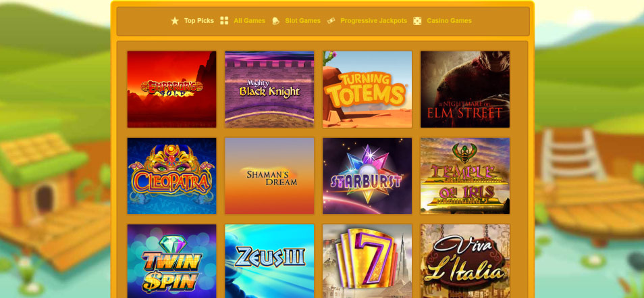
Task: Launch the Zeus III game
Action: click(269, 261)
